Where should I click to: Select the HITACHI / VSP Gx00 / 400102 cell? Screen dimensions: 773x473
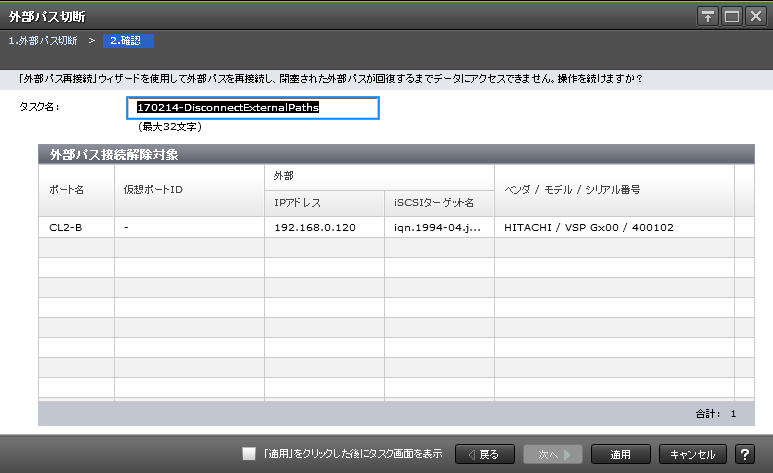click(614, 227)
